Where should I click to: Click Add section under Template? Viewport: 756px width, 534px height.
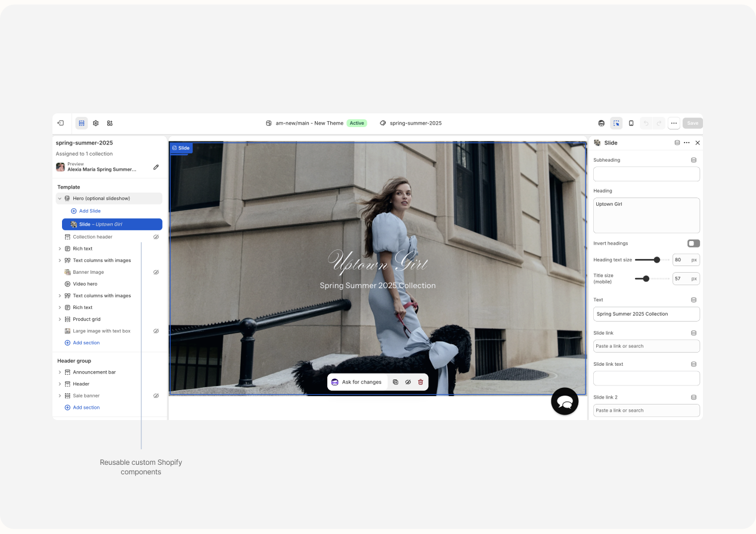pos(82,343)
